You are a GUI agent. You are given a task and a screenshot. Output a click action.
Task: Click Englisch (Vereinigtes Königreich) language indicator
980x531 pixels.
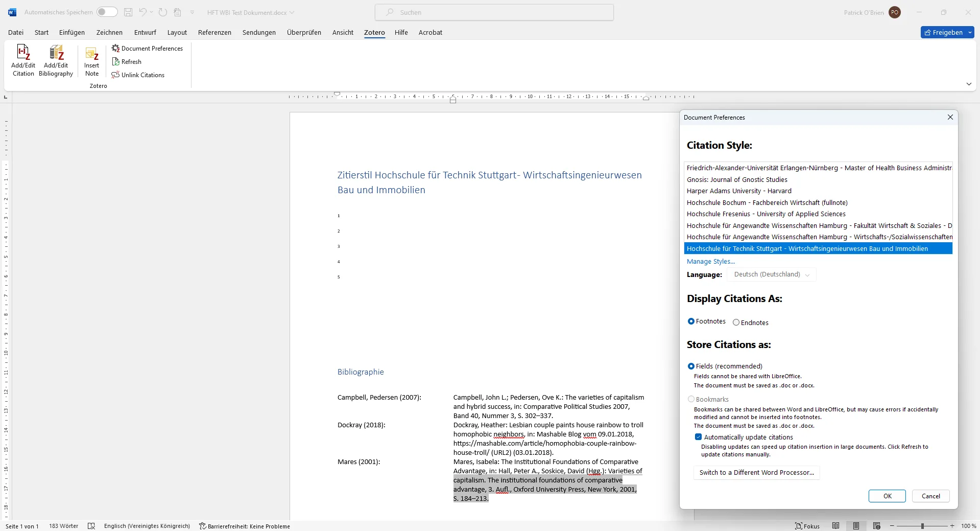[x=147, y=526]
